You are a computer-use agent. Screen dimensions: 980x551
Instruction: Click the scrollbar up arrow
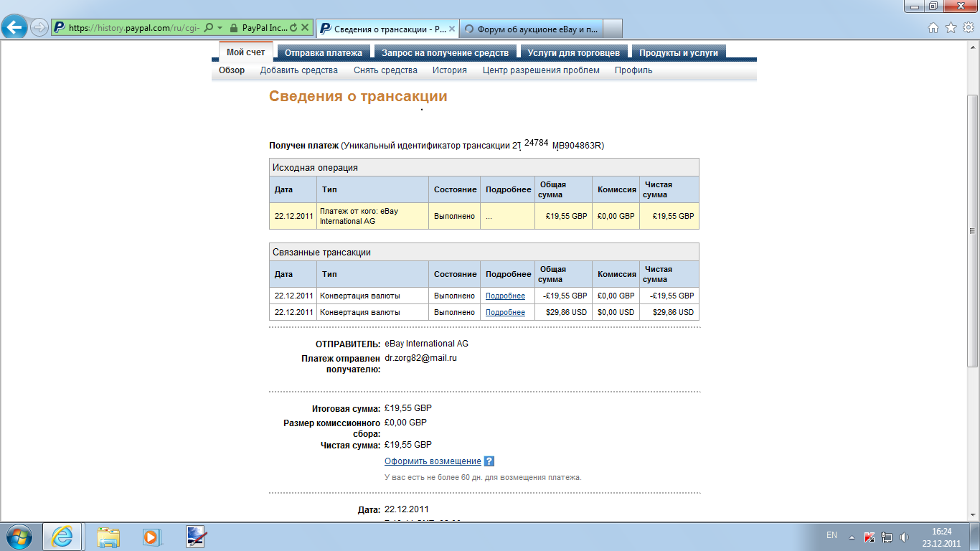[x=973, y=47]
